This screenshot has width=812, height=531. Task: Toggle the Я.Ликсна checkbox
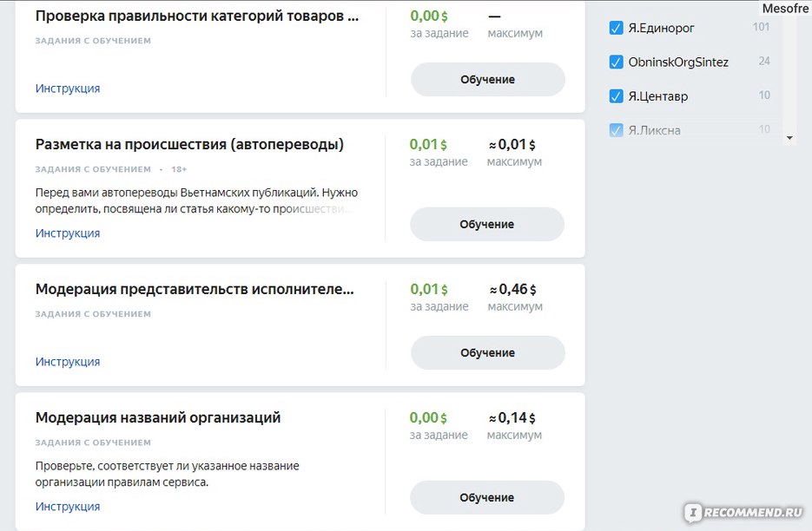click(616, 130)
